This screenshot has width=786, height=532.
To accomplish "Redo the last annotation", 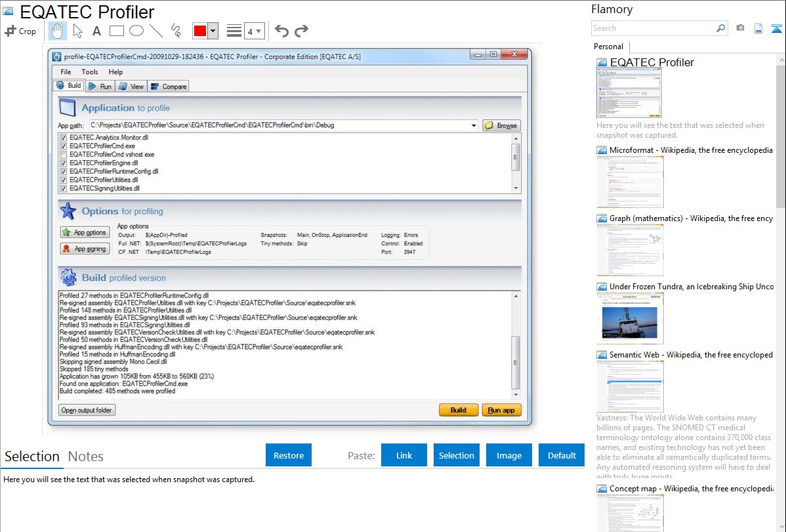I will [x=301, y=31].
